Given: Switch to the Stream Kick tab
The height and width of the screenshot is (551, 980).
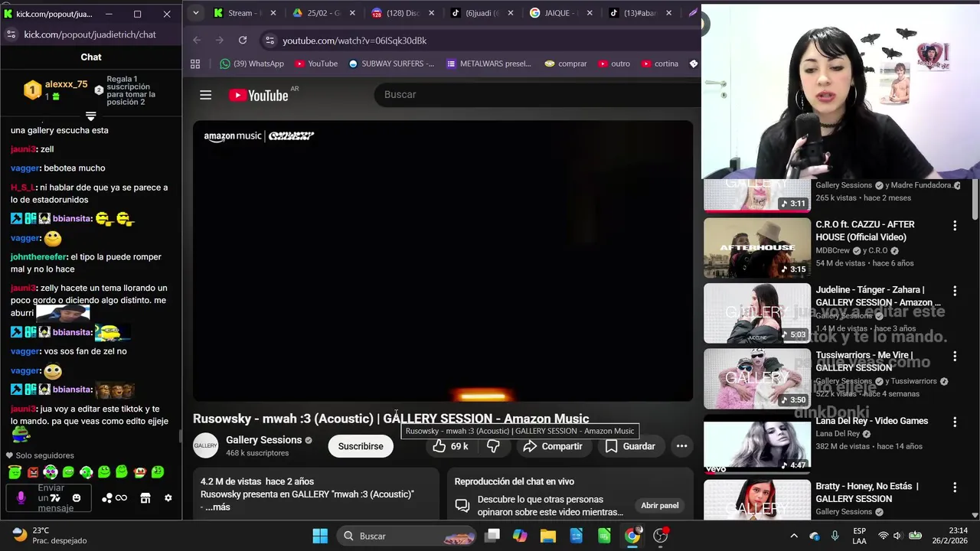Looking at the screenshot, I should [x=244, y=13].
